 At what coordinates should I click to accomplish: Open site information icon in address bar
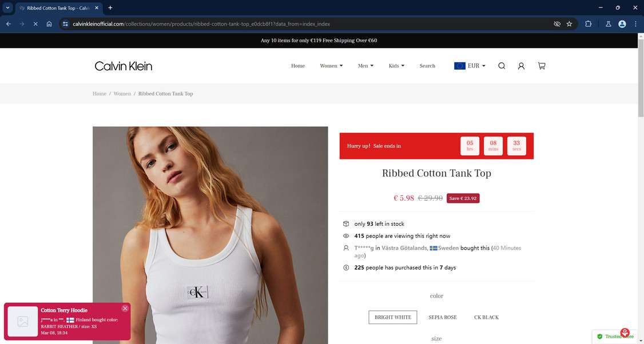(x=65, y=24)
